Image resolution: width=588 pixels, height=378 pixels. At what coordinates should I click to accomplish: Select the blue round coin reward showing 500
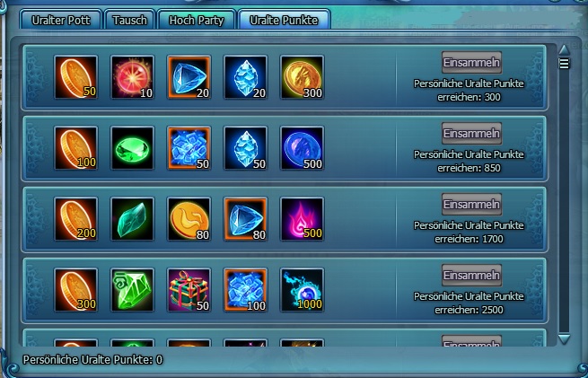tap(302, 148)
